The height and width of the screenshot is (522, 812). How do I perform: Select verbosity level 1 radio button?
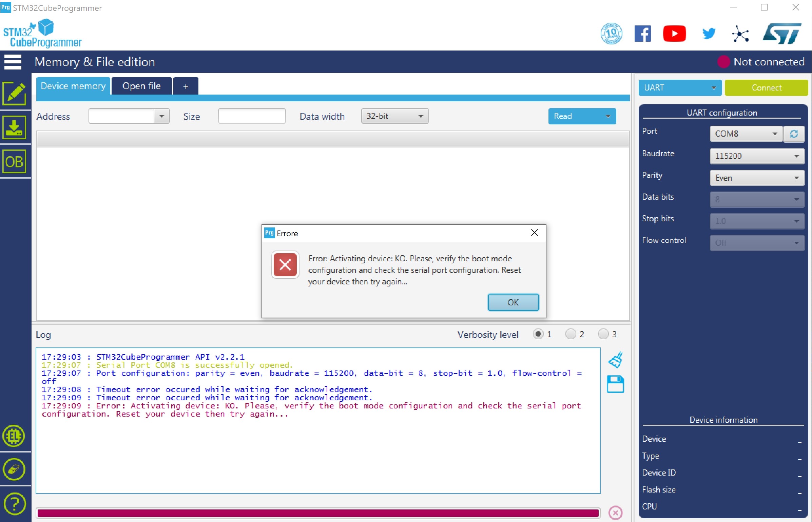[538, 334]
